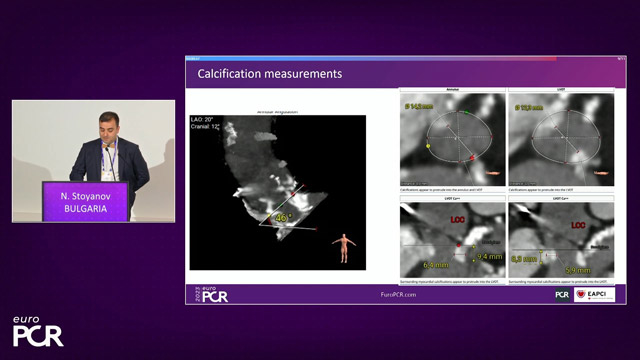Click the yellow marker on annulus ellipse

[x=428, y=146]
